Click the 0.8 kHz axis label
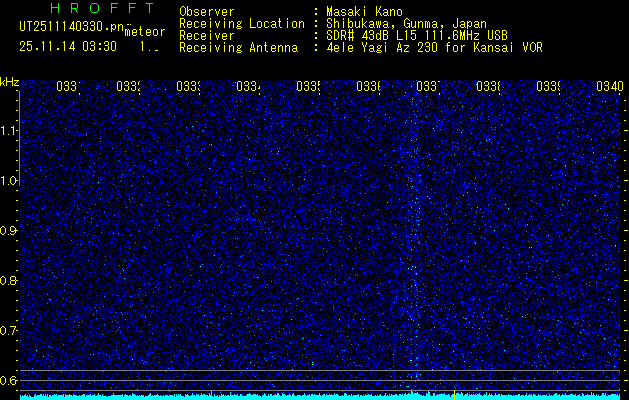 tap(9, 280)
